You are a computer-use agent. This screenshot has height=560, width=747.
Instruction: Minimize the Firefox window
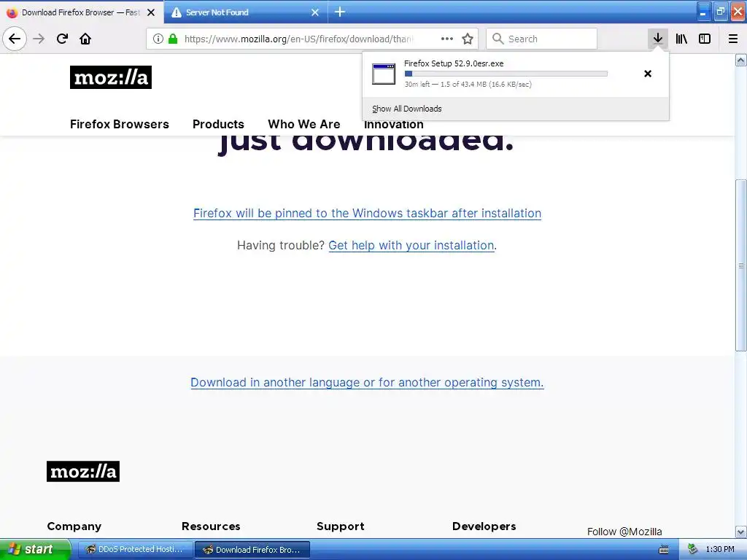pos(704,12)
